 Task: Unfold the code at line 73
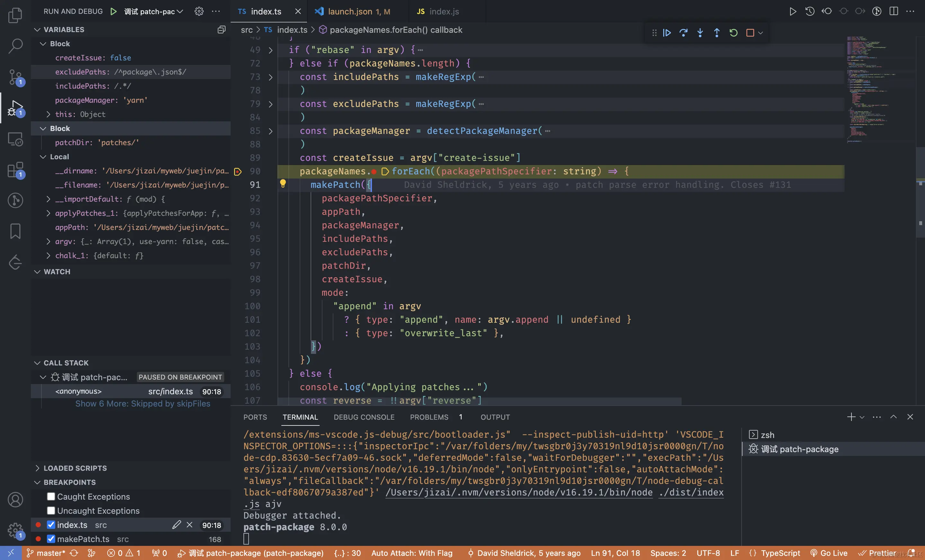[270, 77]
